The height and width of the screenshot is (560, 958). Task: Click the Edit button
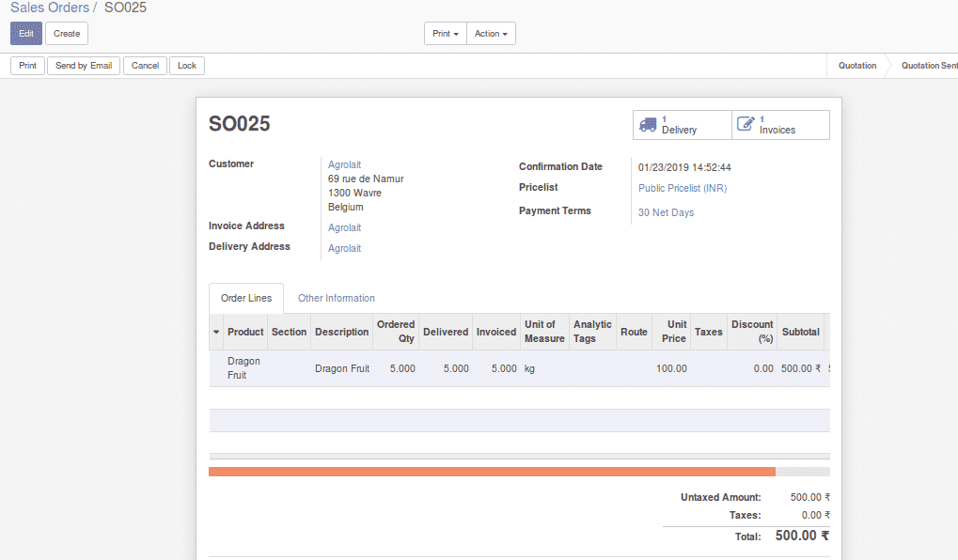coord(26,34)
